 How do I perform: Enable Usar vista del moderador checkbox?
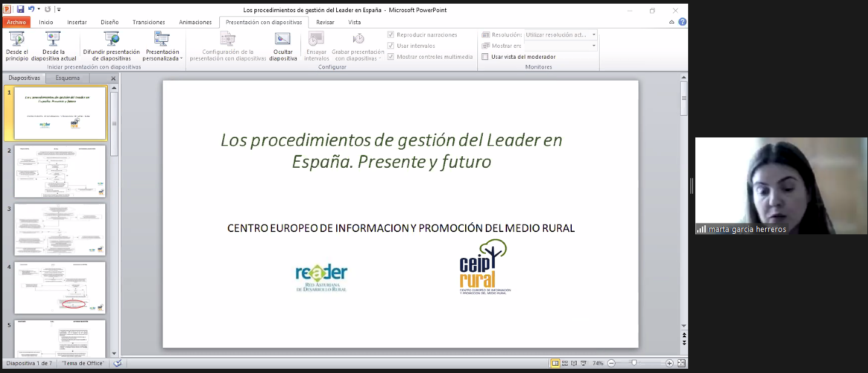click(485, 57)
